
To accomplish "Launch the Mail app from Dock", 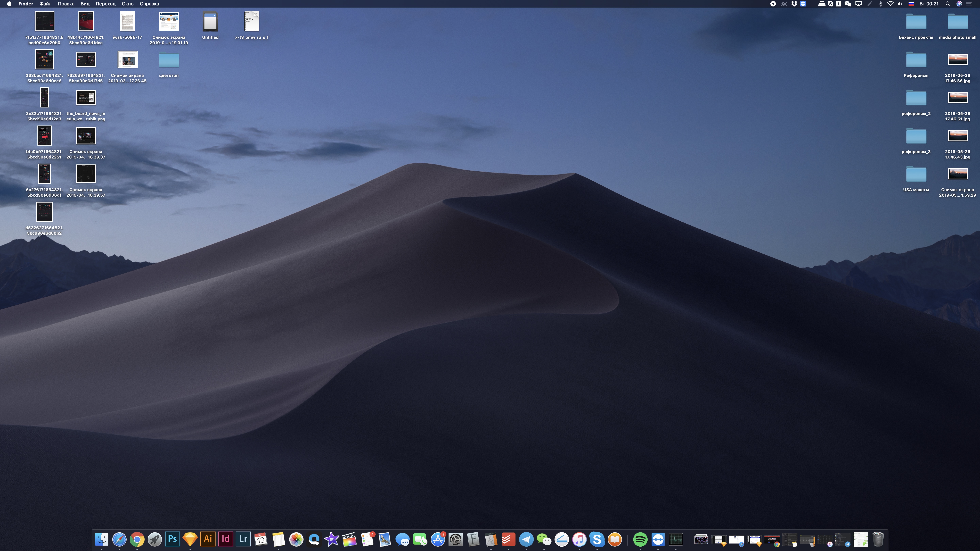I will coord(385,539).
